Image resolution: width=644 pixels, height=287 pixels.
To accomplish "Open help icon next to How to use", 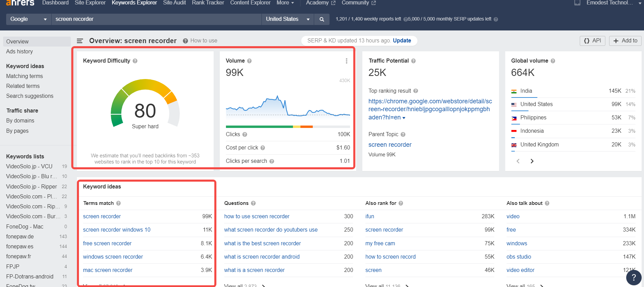I will (185, 41).
